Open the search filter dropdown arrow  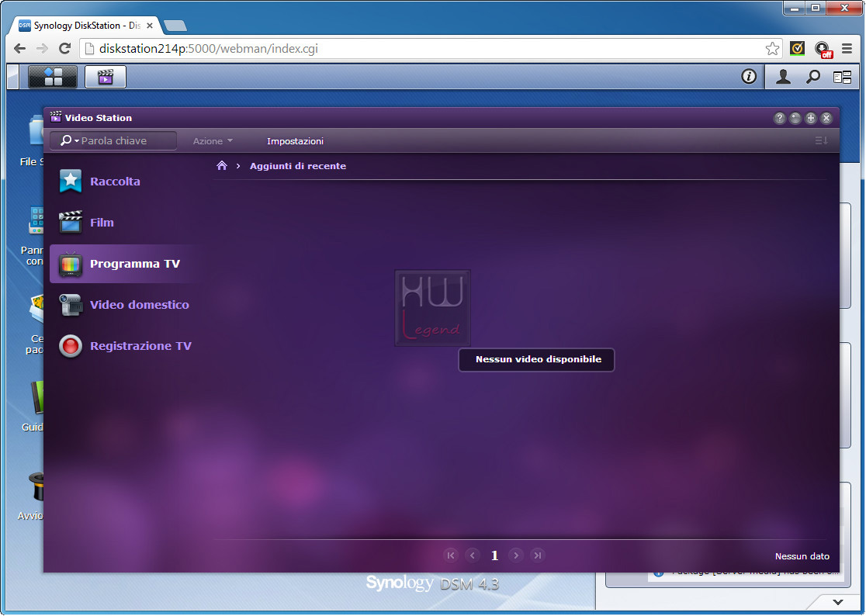(76, 141)
